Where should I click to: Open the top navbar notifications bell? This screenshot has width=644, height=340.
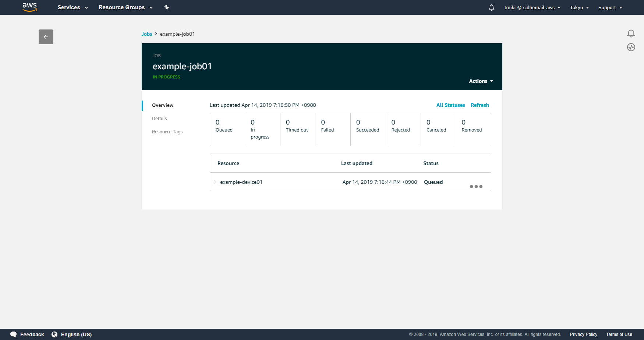click(491, 7)
